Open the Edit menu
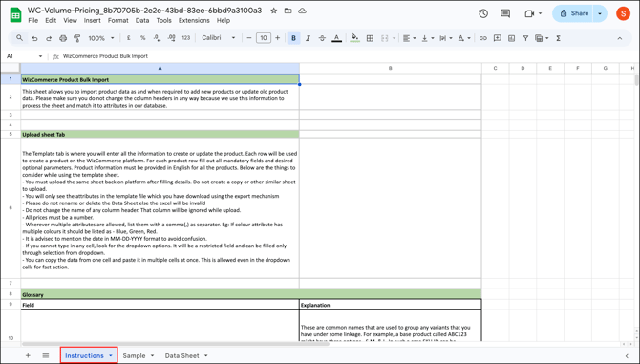This screenshot has height=364, width=640. pos(51,20)
